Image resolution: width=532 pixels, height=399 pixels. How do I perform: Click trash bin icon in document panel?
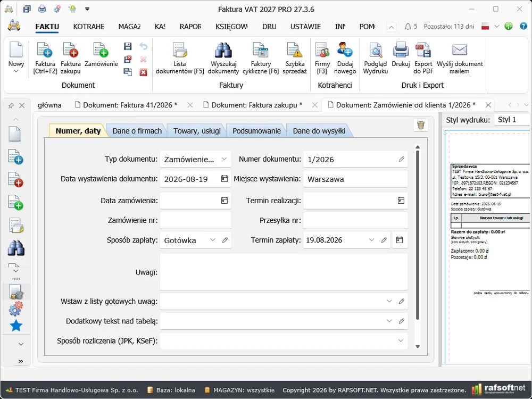421,125
